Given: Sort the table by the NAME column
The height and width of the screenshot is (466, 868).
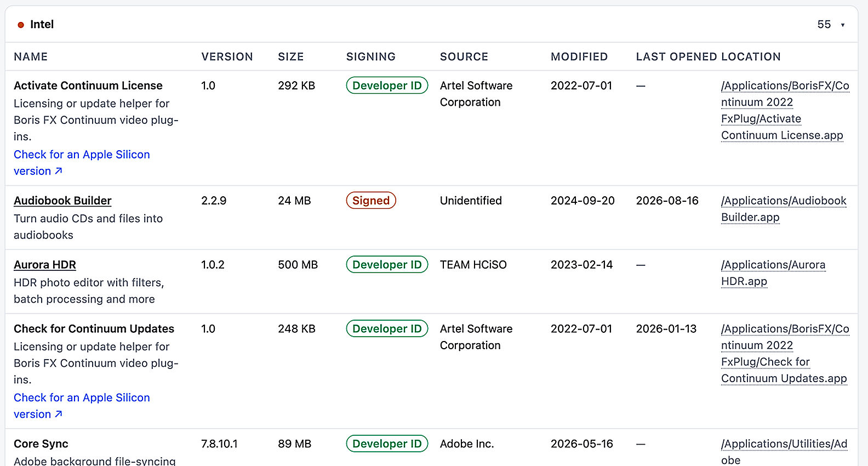Looking at the screenshot, I should pos(31,56).
